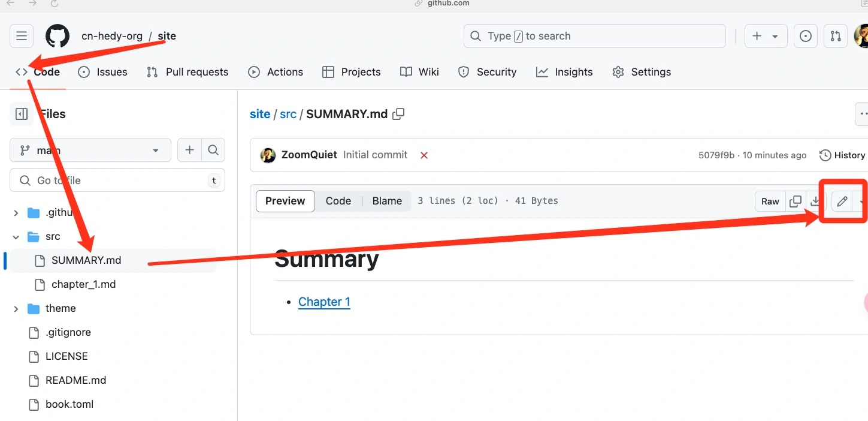Switch to the Preview view
This screenshot has width=868, height=421.
tap(285, 201)
